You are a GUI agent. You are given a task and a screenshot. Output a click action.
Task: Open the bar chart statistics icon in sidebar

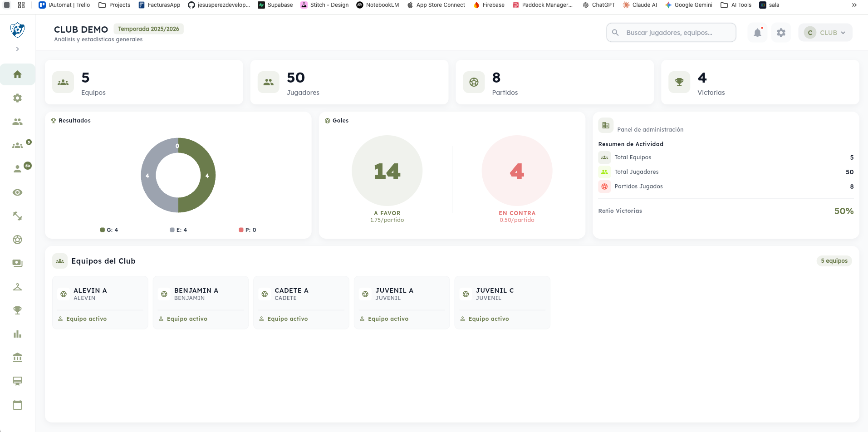pos(17,334)
